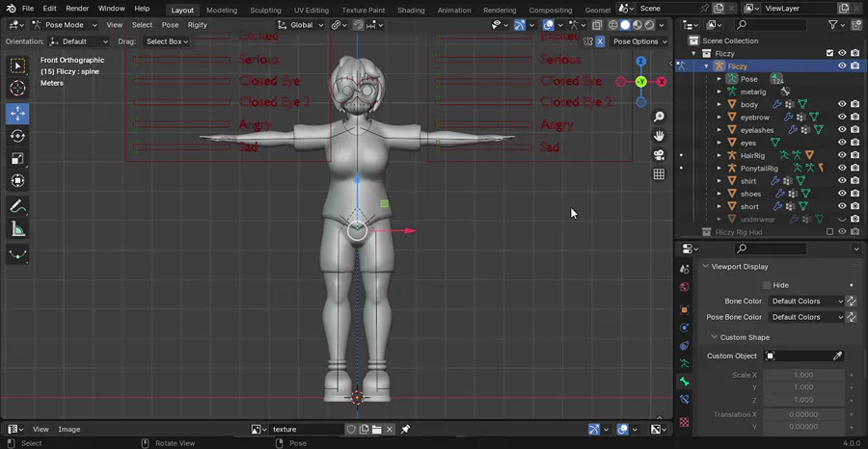868x449 pixels.
Task: Open the Object properties tab
Action: [x=684, y=309]
